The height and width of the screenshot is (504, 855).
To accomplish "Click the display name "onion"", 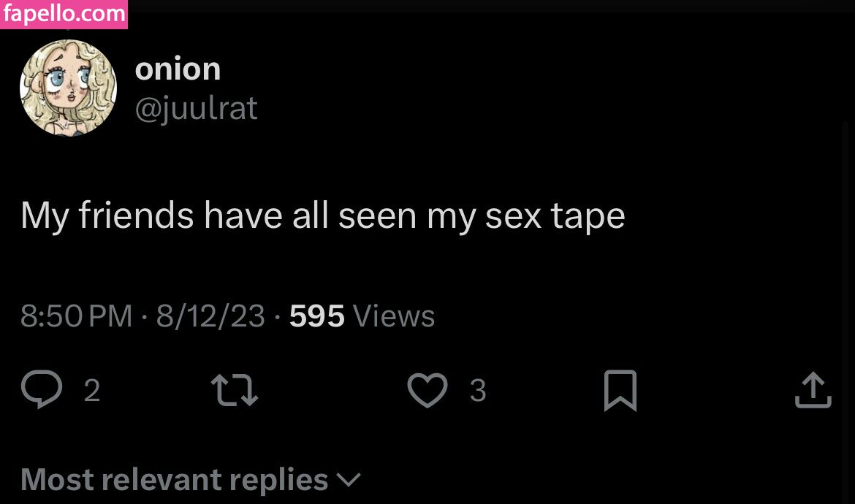I will [178, 69].
